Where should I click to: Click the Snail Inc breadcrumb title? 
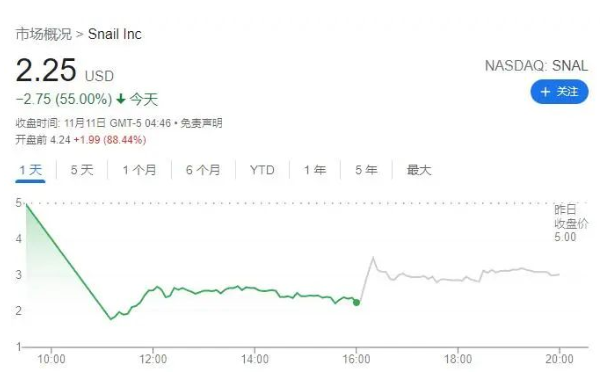pyautogui.click(x=115, y=34)
